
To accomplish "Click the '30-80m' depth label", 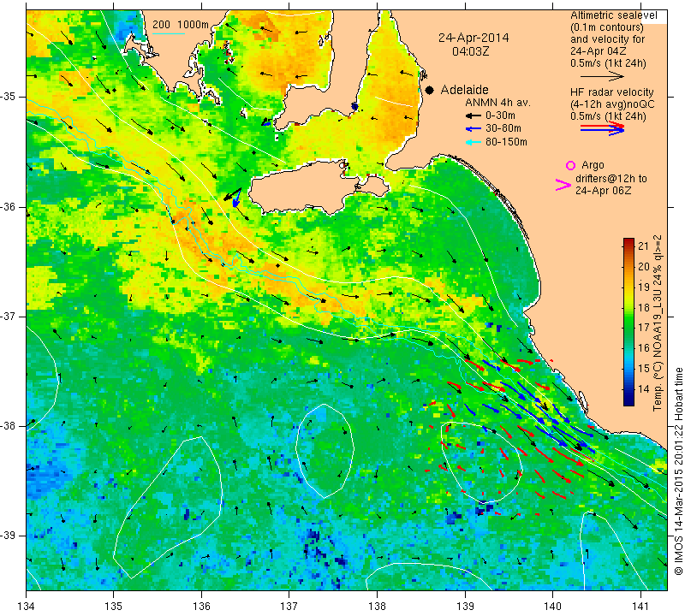I will [503, 129].
